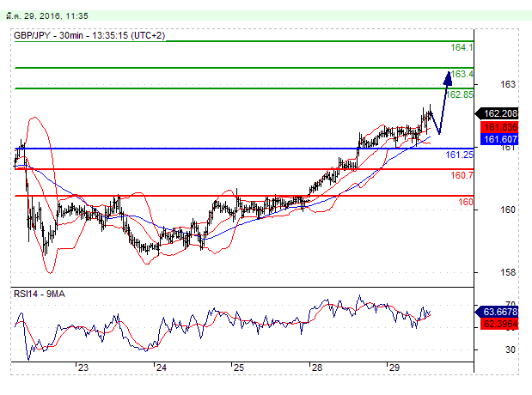Select the date axis label 25
This screenshot has height=395, width=532.
239,368
